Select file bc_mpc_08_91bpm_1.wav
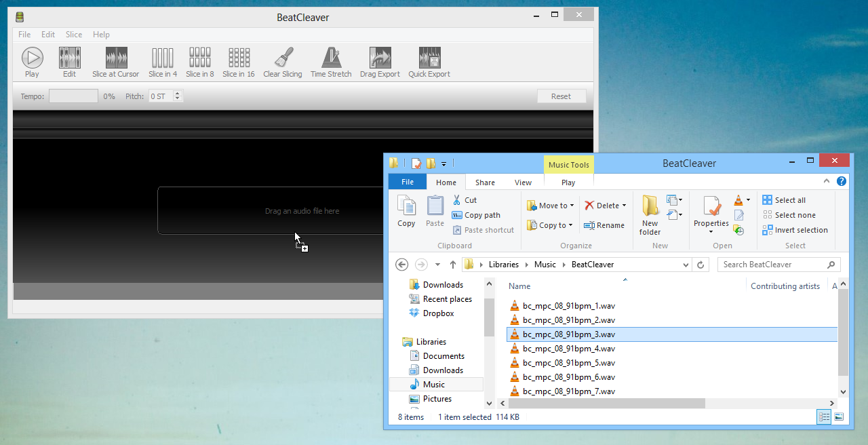Screen dimensions: 868x445 [x=562, y=306]
